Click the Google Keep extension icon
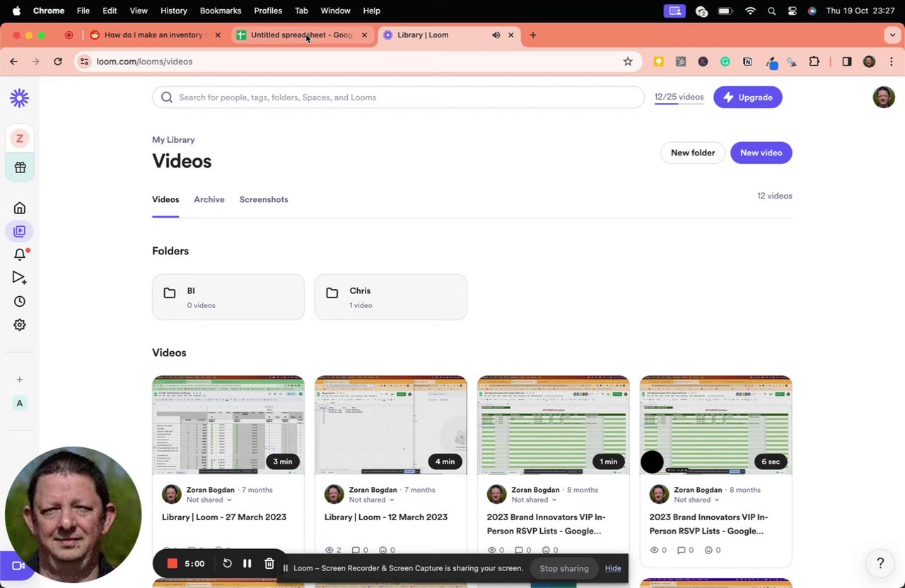Image resolution: width=905 pixels, height=588 pixels. point(659,61)
